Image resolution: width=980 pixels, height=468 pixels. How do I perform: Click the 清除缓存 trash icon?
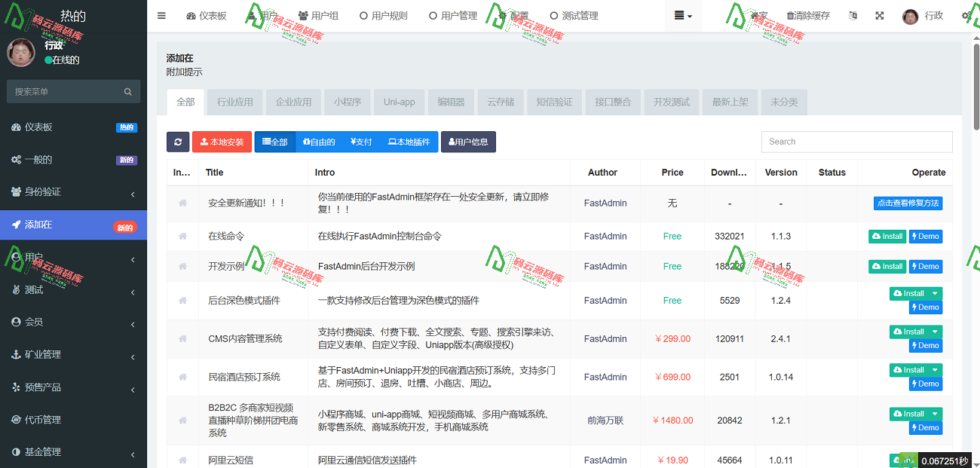[807, 15]
